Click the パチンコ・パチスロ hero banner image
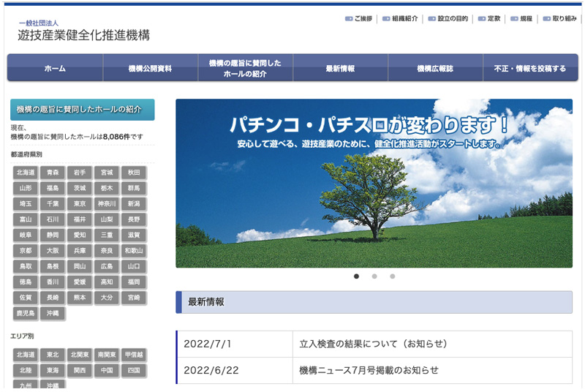This screenshot has height=392, width=585. tap(374, 184)
